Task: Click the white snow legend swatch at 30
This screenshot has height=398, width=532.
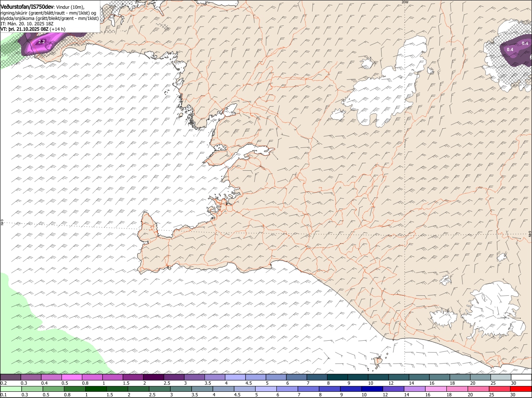Action: (522, 377)
